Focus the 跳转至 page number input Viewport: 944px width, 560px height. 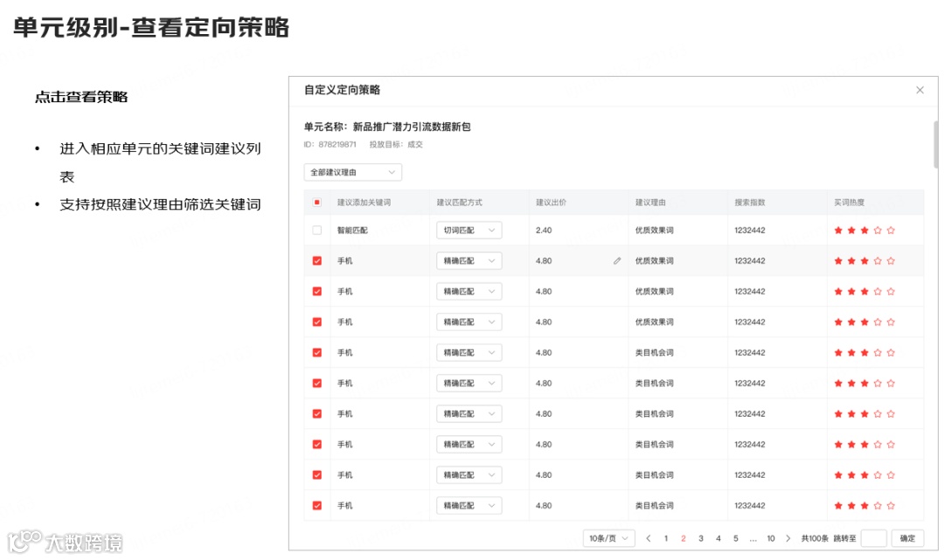coord(873,538)
